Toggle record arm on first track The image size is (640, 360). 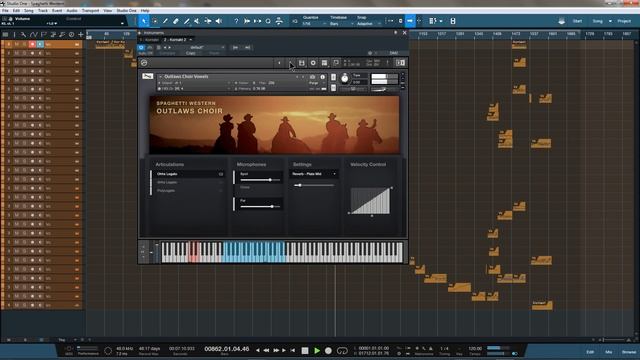[32, 44]
